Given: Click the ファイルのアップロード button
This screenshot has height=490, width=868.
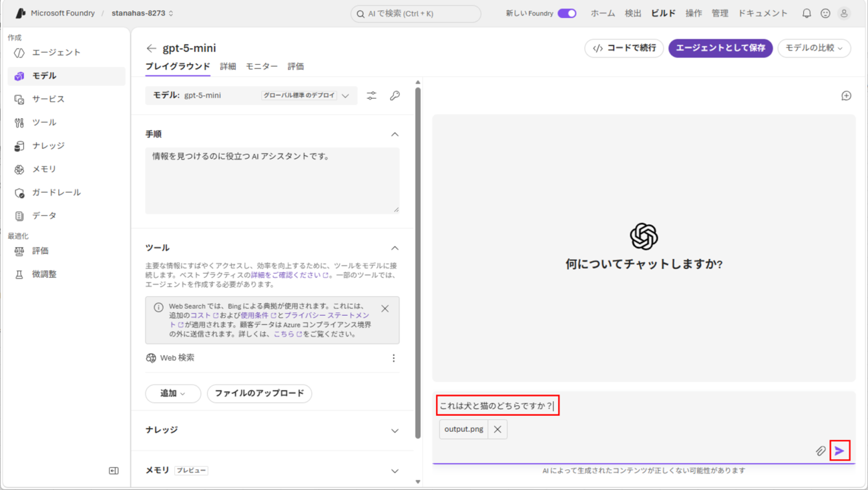Looking at the screenshot, I should click(259, 394).
